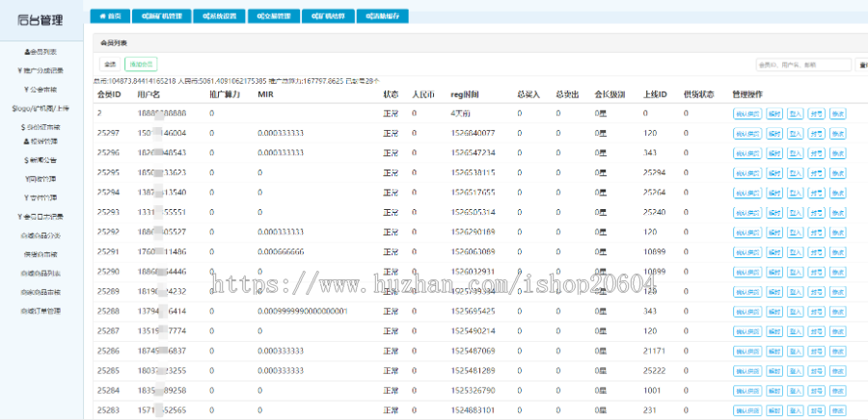Click 修改 button in row 25297
This screenshot has width=868, height=420.
pyautogui.click(x=837, y=134)
